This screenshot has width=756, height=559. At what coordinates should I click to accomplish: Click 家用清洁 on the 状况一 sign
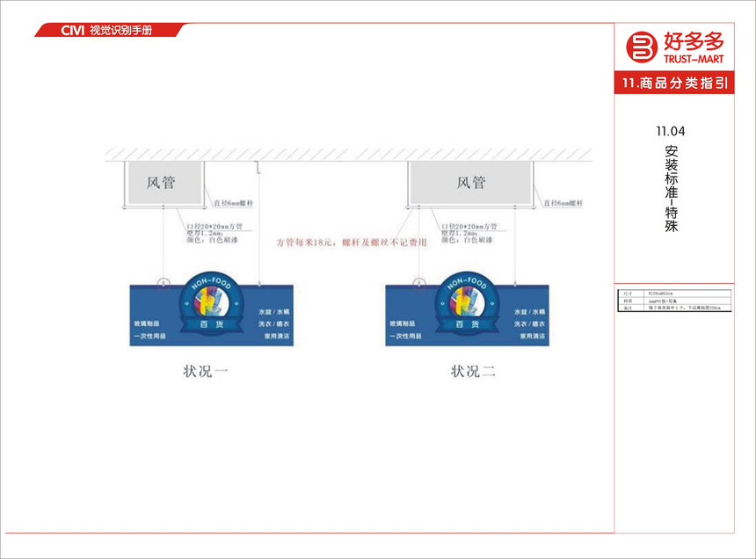(x=277, y=336)
